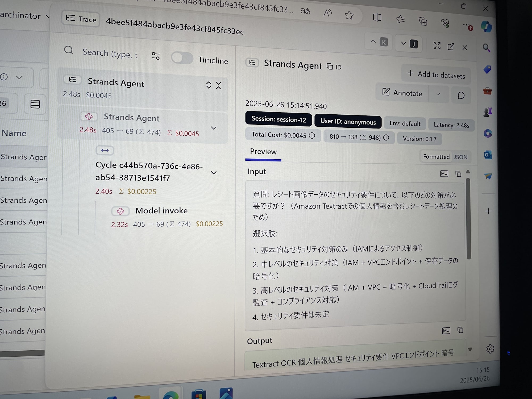Viewport: 532px width, 399px height.
Task: Select the root Strands Agent trace row
Action: [143, 89]
